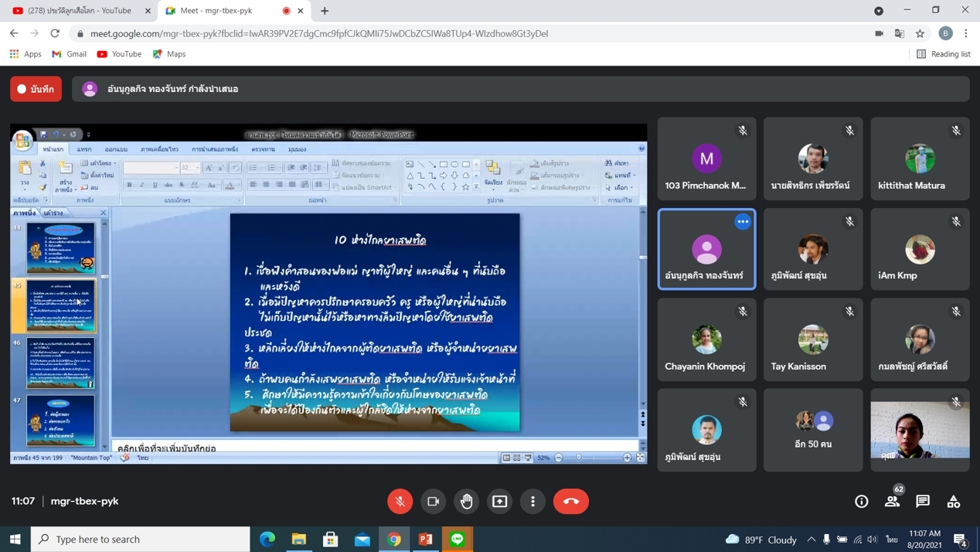
Task: Expand the system tray hidden icons
Action: [811, 539]
